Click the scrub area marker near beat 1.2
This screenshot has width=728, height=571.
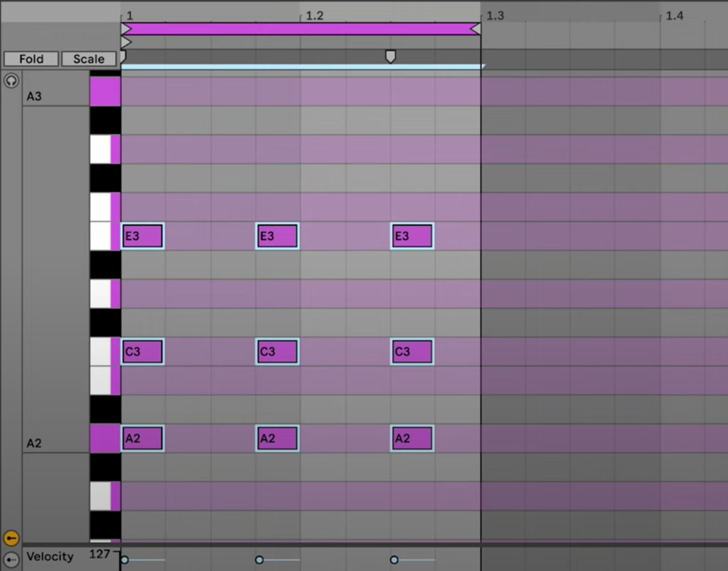point(391,56)
